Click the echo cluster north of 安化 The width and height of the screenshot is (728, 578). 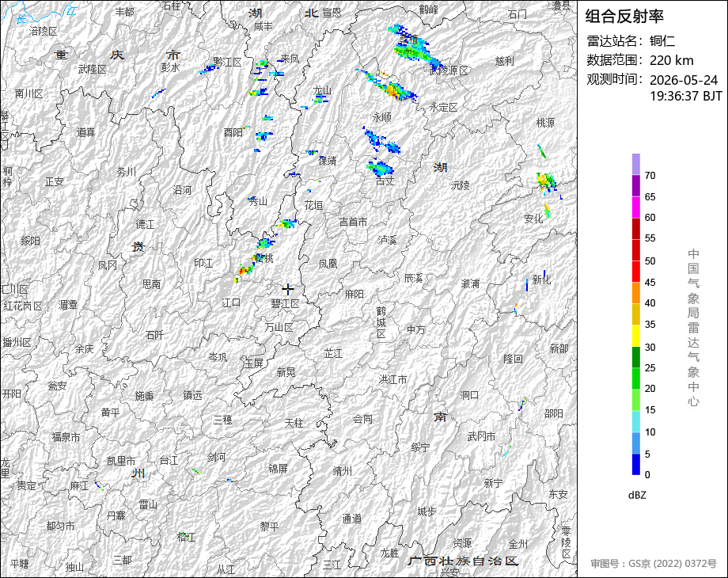tap(546, 181)
